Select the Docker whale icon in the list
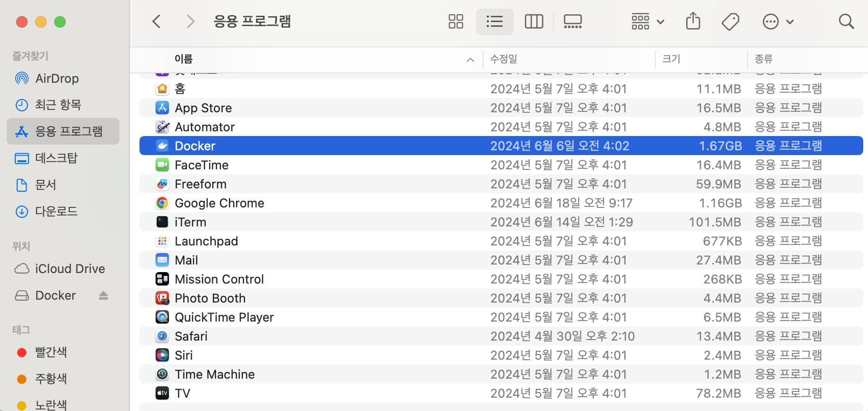Viewport: 868px width, 411px height. tap(162, 146)
